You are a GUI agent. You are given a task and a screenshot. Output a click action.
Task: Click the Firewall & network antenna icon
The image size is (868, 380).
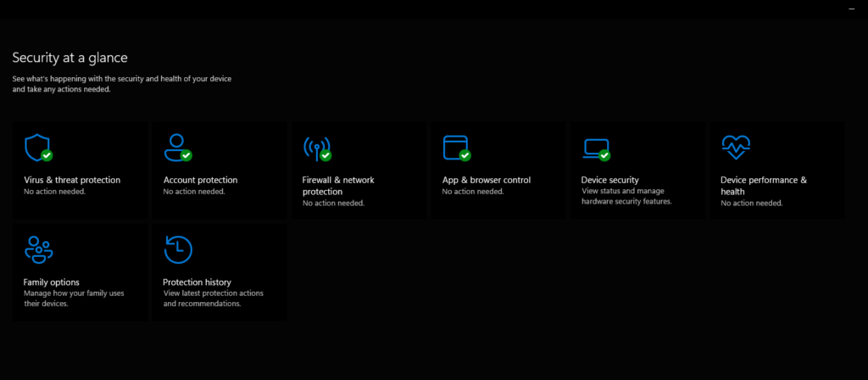coord(315,148)
